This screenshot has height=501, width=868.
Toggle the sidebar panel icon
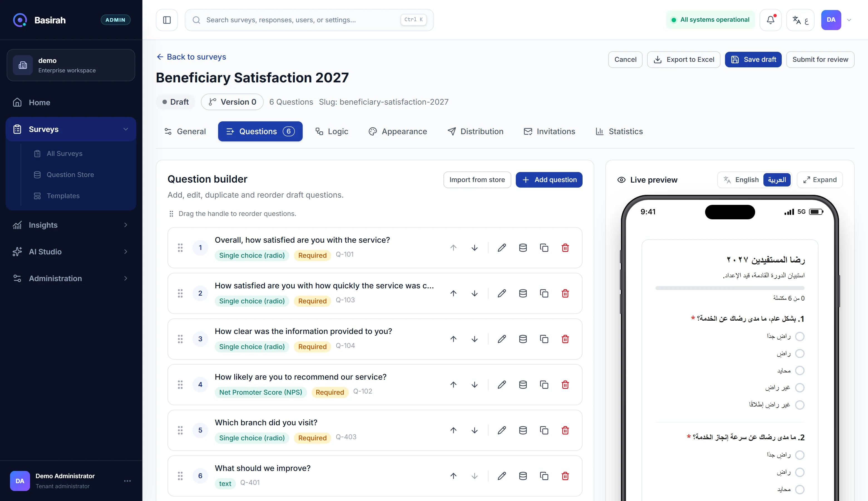(x=167, y=20)
